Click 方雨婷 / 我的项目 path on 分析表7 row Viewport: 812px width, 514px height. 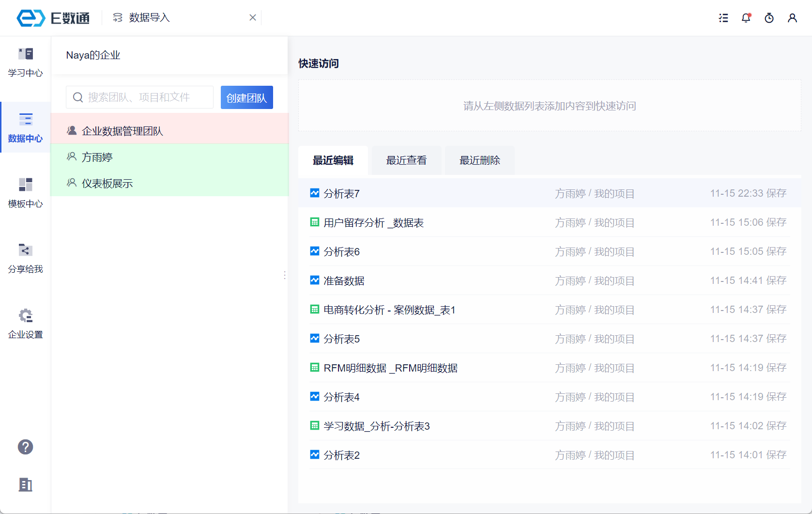[x=595, y=194]
